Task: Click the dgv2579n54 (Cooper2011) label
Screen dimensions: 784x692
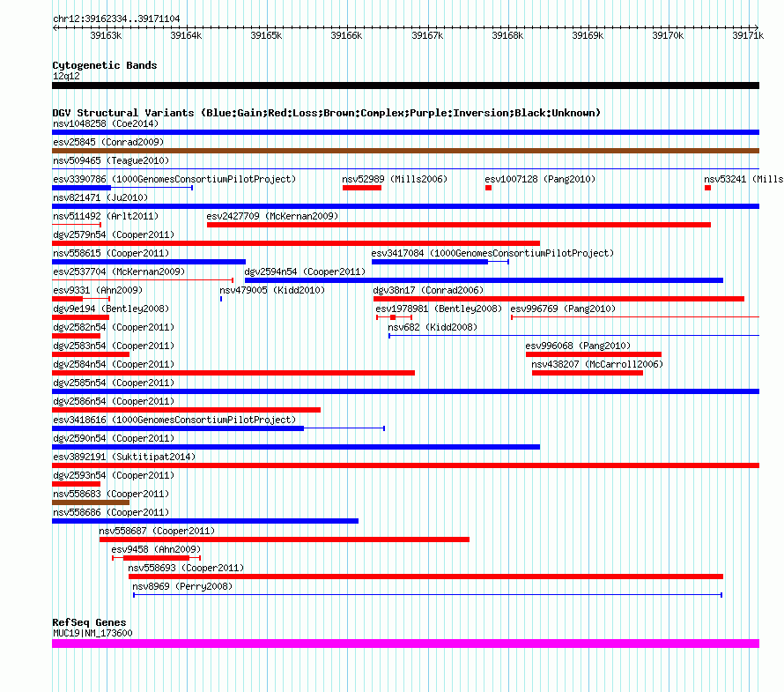Action: (x=114, y=234)
